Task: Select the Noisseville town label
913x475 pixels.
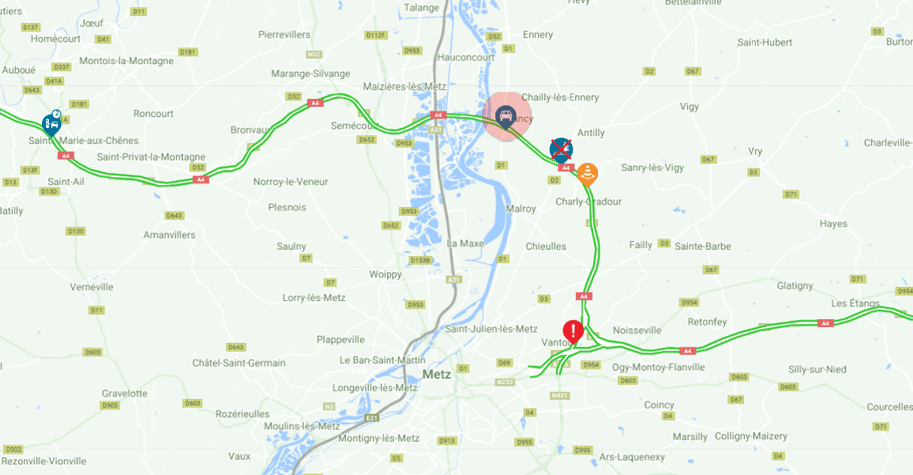Action: [x=637, y=330]
